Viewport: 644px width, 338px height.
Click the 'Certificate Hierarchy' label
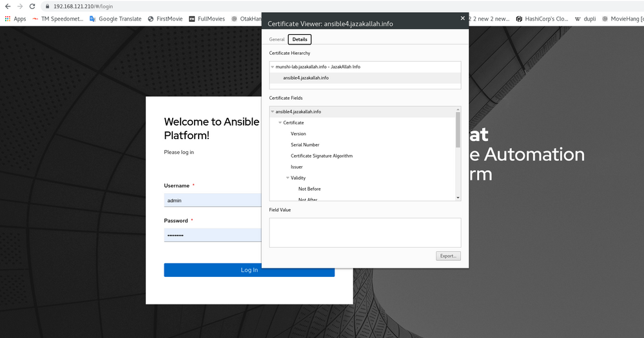point(289,53)
